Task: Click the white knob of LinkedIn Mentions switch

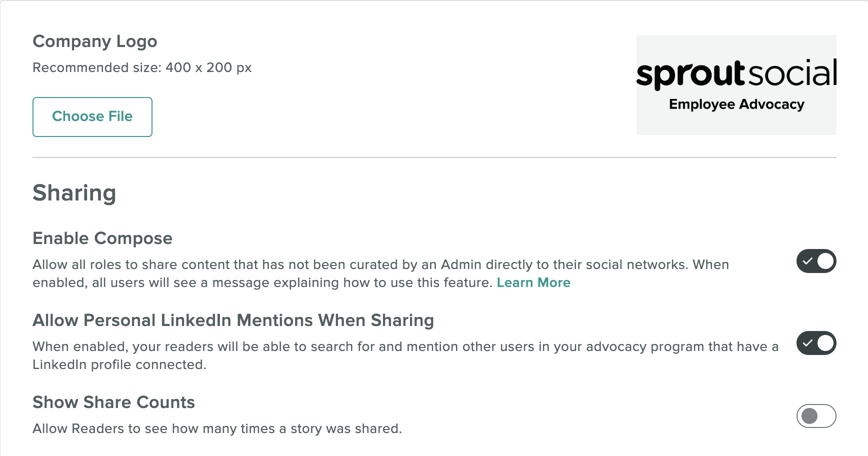Action: coord(825,343)
